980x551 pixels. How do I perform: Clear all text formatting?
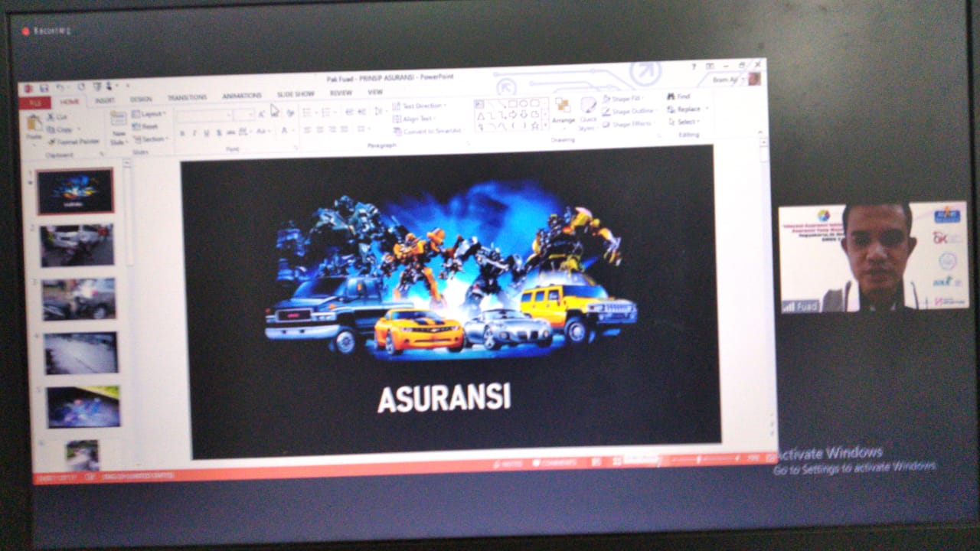click(290, 112)
